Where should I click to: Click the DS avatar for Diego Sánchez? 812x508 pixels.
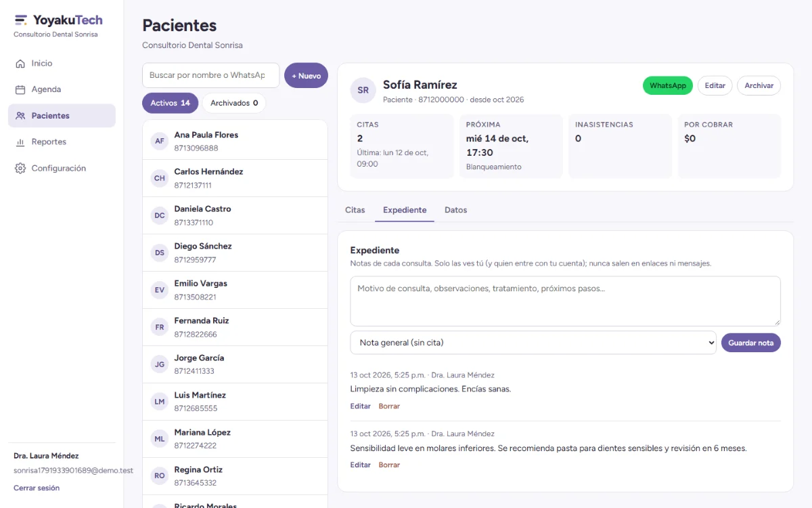click(160, 253)
